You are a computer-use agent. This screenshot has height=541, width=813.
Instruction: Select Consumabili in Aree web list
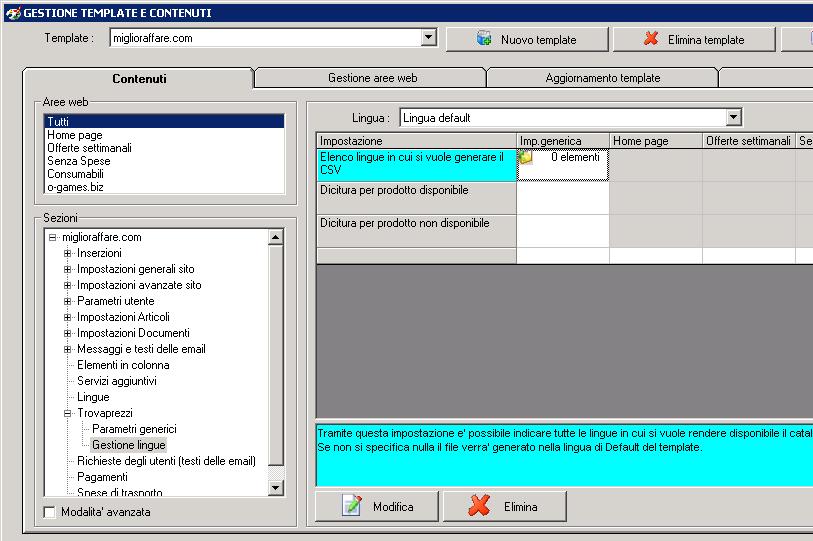click(x=164, y=174)
